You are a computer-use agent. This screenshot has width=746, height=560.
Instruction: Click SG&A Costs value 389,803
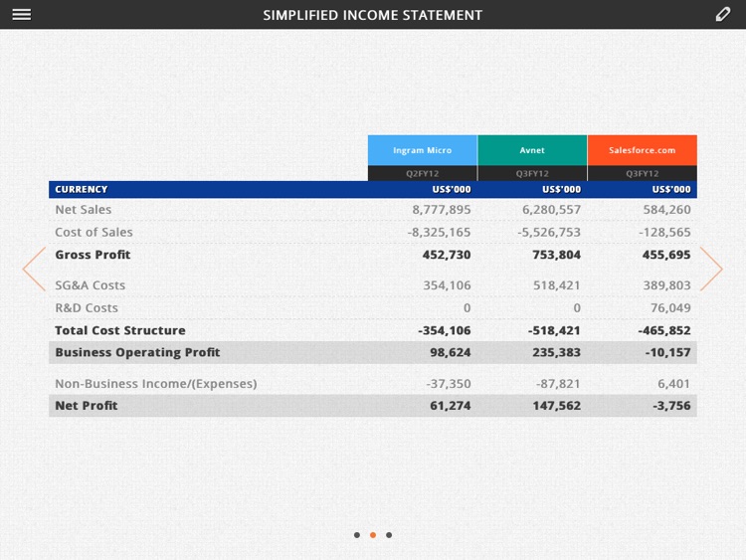pyautogui.click(x=667, y=285)
